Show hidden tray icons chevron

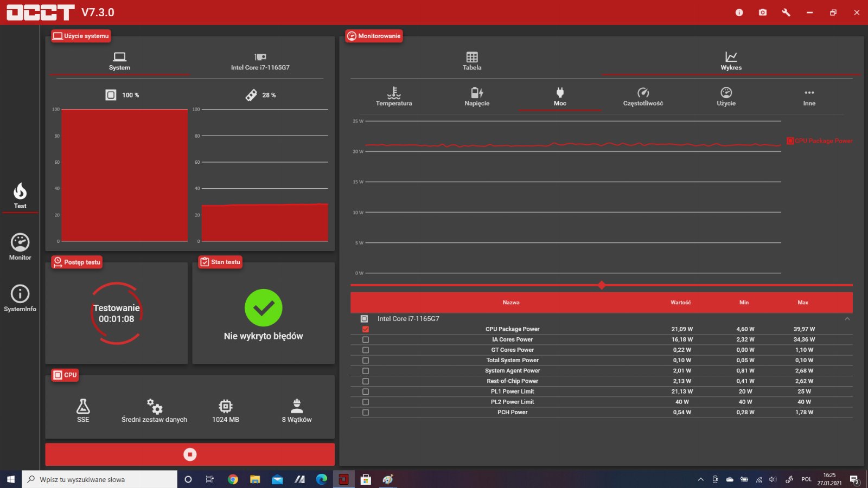(x=700, y=479)
